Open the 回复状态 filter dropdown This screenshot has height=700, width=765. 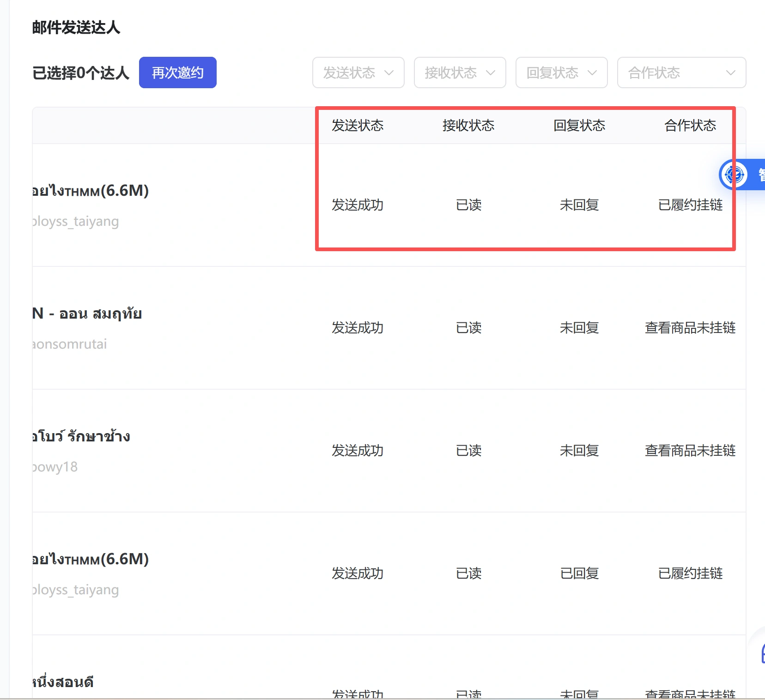561,72
